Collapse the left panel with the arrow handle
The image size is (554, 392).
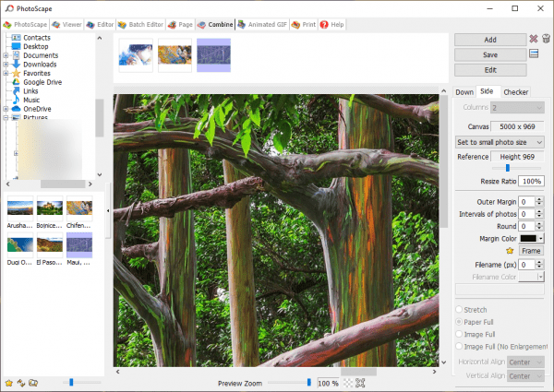(x=108, y=210)
